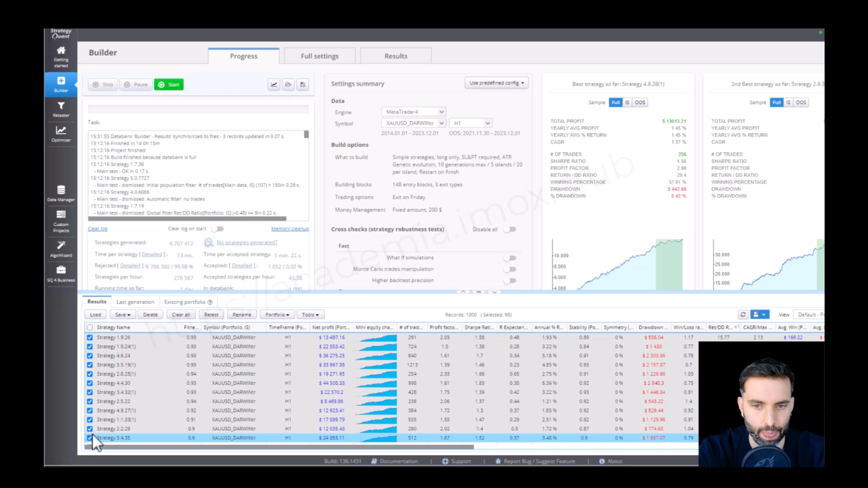The height and width of the screenshot is (488, 868).
Task: Open the Optimizer sidebar icon
Action: pos(61,134)
